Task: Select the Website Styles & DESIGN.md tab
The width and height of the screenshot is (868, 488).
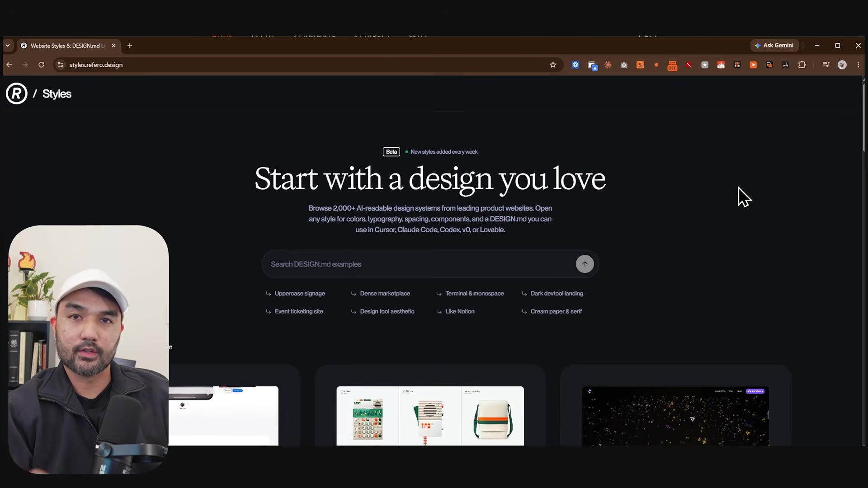Action: tap(68, 46)
